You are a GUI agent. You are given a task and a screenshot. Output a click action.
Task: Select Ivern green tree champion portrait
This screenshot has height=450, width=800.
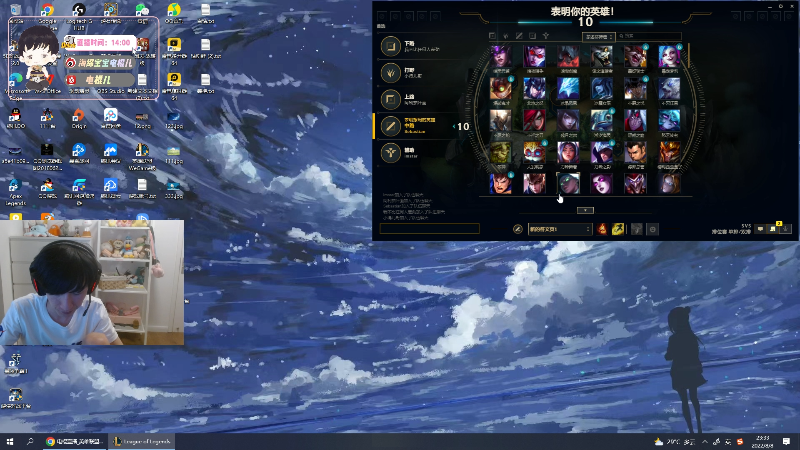[501, 153]
